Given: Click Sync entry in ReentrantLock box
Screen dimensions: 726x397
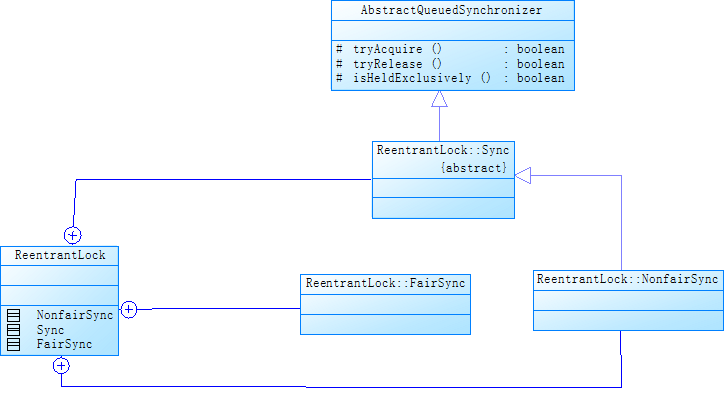Looking at the screenshot, I should (x=50, y=330).
